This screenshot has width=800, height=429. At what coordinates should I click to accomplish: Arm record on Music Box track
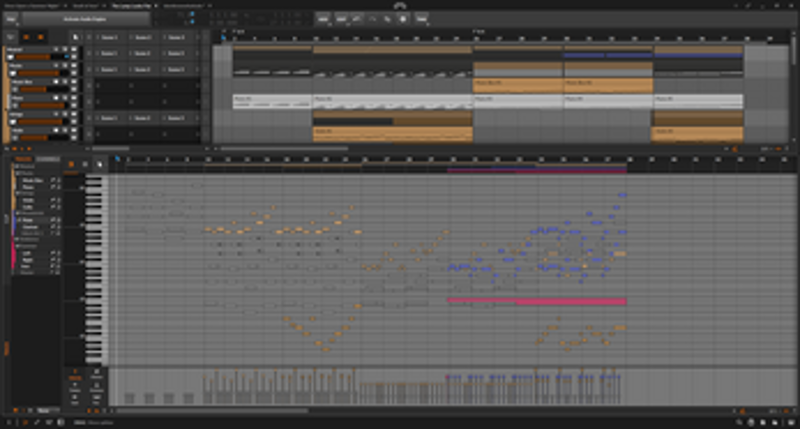coord(56,82)
